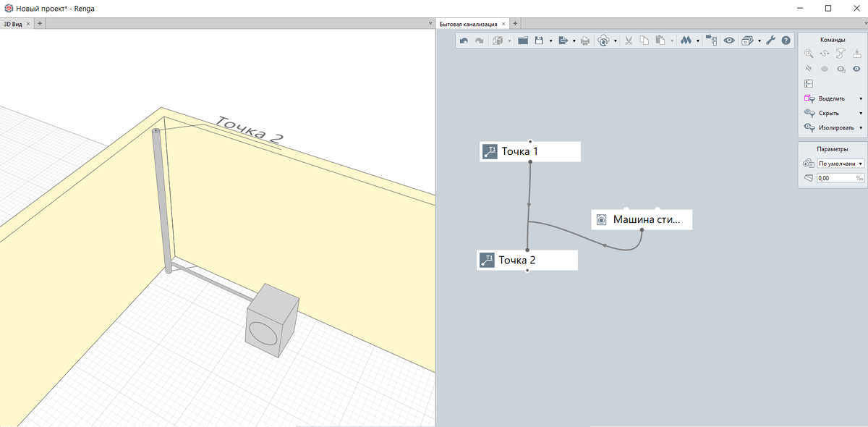The width and height of the screenshot is (868, 427).
Task: Open the project explorer tree icon
Action: 711,41
